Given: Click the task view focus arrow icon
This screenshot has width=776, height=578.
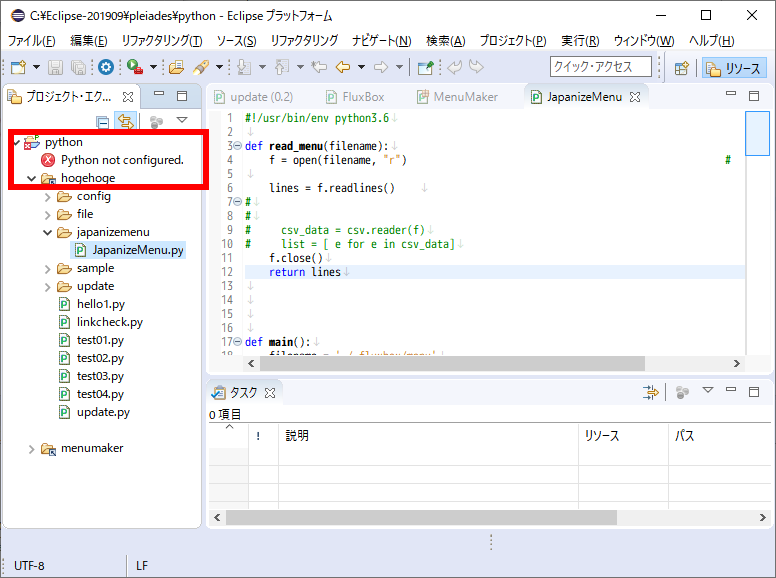Looking at the screenshot, I should pyautogui.click(x=651, y=392).
